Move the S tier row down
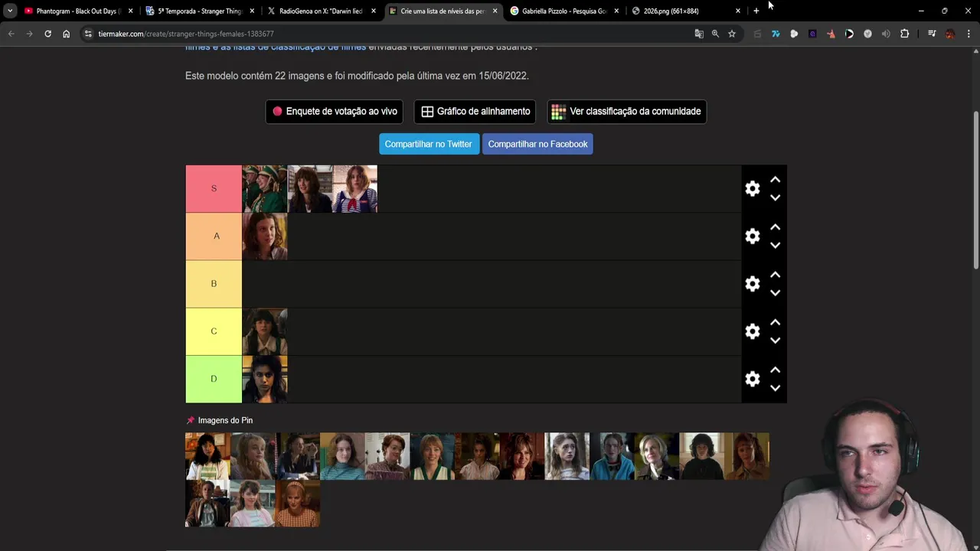 (775, 197)
